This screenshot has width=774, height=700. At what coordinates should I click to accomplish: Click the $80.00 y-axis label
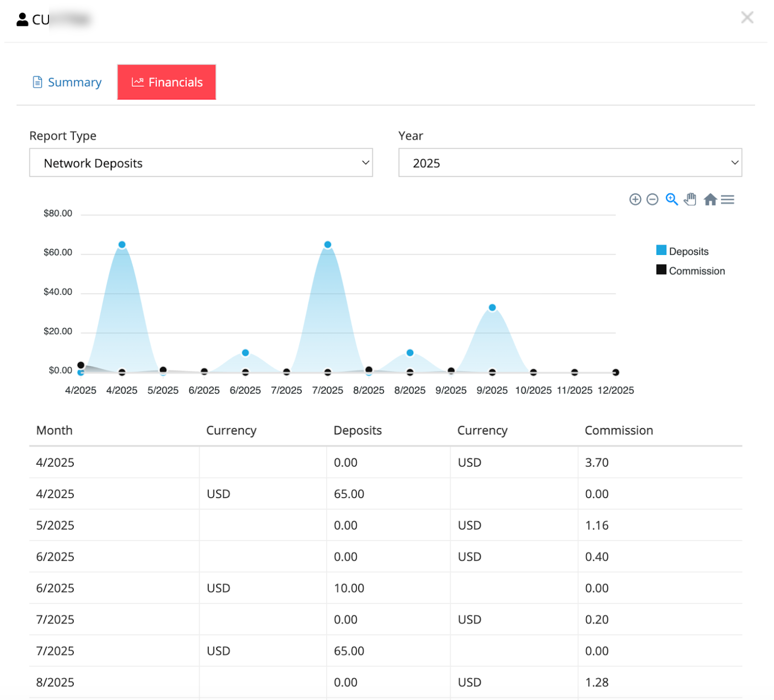58,213
